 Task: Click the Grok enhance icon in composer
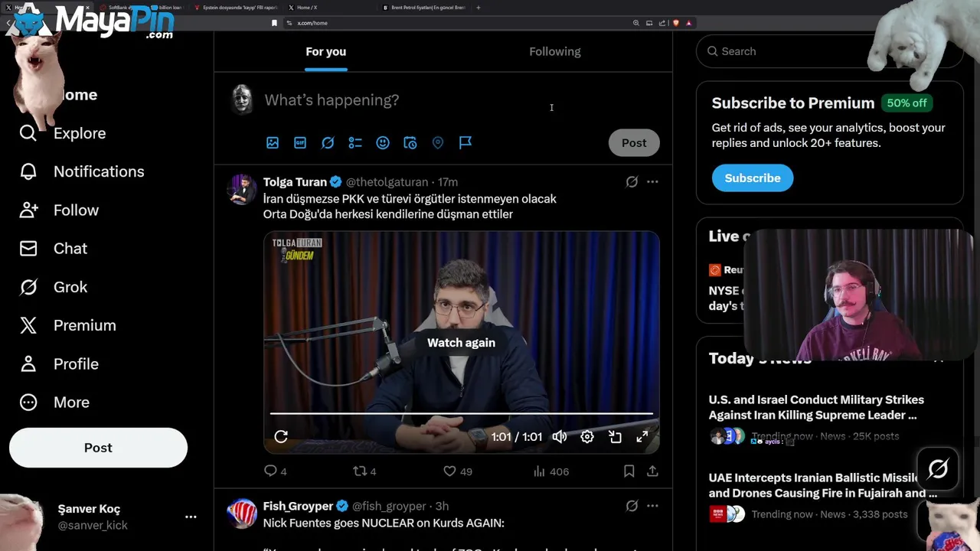[328, 142]
